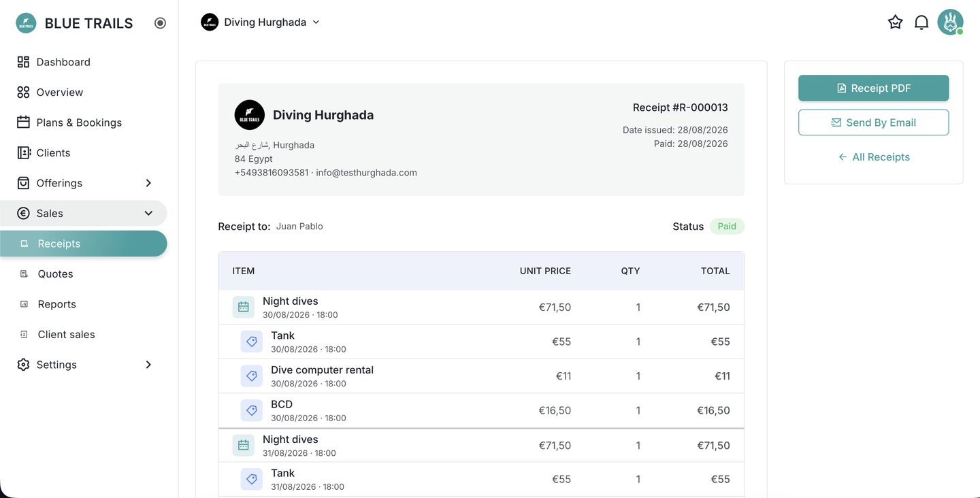Click the Offerings shopping bag icon
Image resolution: width=980 pixels, height=498 pixels.
click(x=23, y=183)
